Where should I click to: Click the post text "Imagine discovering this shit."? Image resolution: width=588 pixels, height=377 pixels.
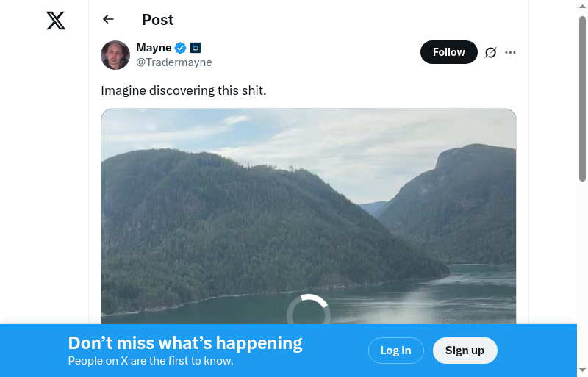pos(183,90)
